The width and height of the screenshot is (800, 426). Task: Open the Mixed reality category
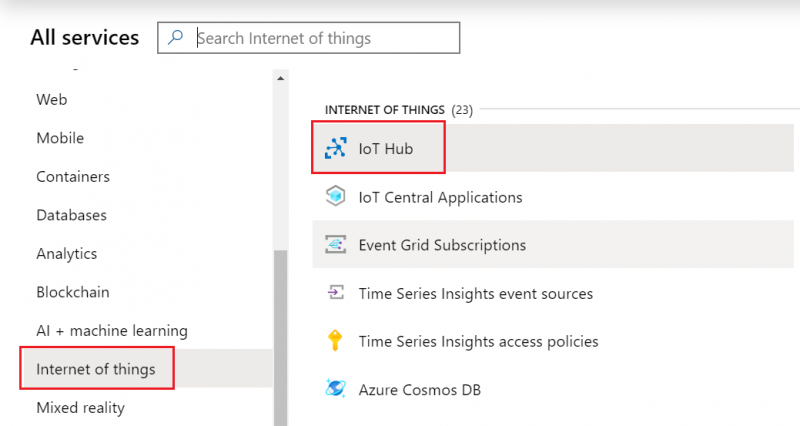click(81, 408)
